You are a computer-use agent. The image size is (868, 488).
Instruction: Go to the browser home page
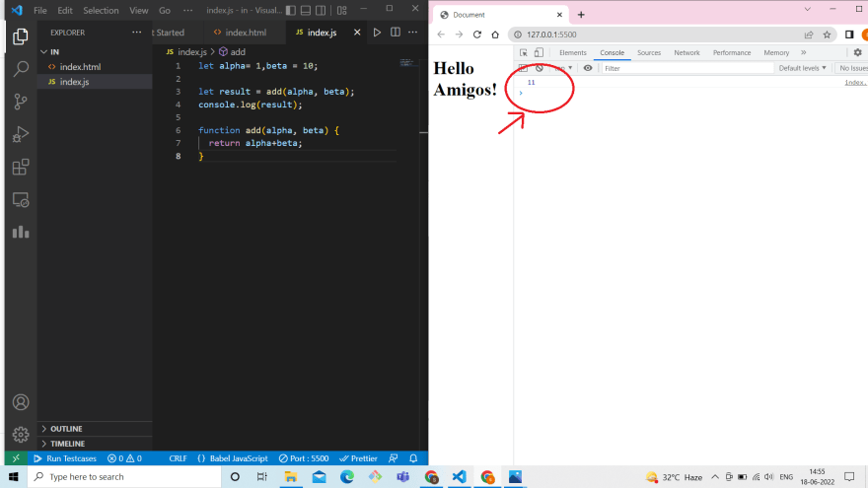[495, 35]
